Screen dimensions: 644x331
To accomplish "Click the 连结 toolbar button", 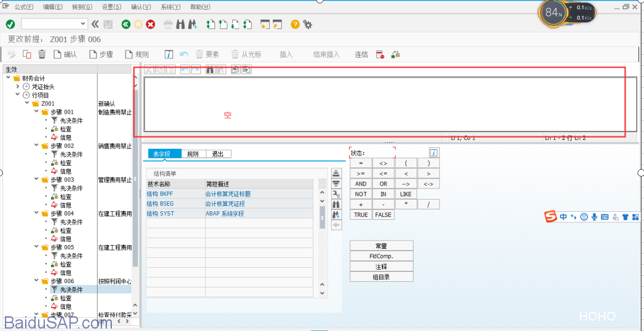I will click(361, 55).
